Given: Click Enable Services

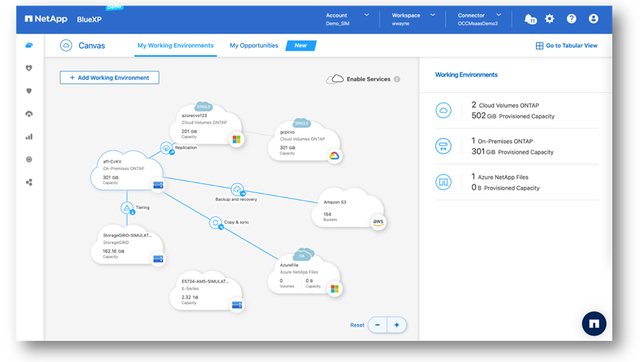Looking at the screenshot, I should [368, 79].
